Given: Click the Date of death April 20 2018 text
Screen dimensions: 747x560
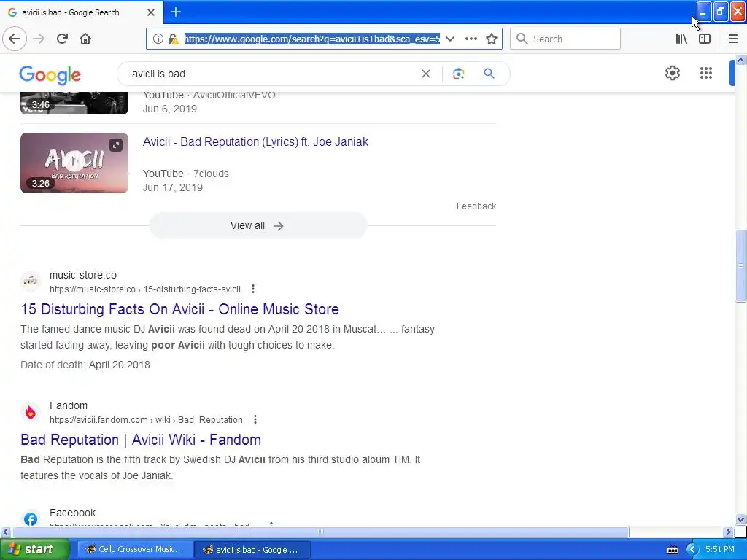Looking at the screenshot, I should (x=85, y=365).
